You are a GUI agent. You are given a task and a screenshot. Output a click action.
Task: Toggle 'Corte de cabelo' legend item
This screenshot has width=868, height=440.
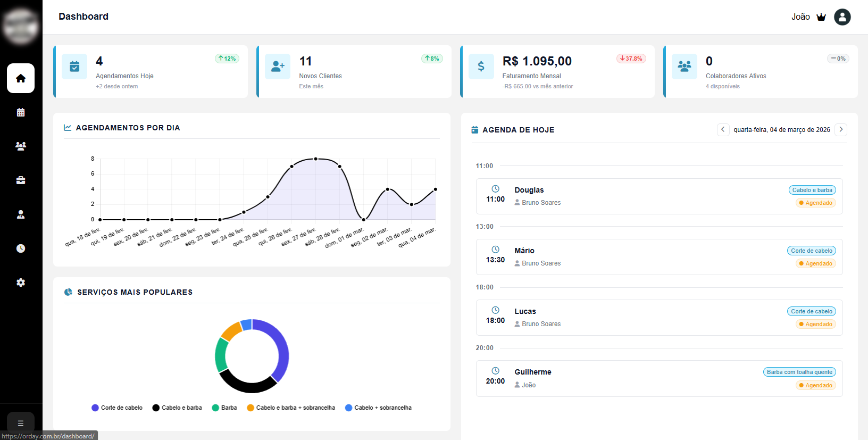[117, 408]
